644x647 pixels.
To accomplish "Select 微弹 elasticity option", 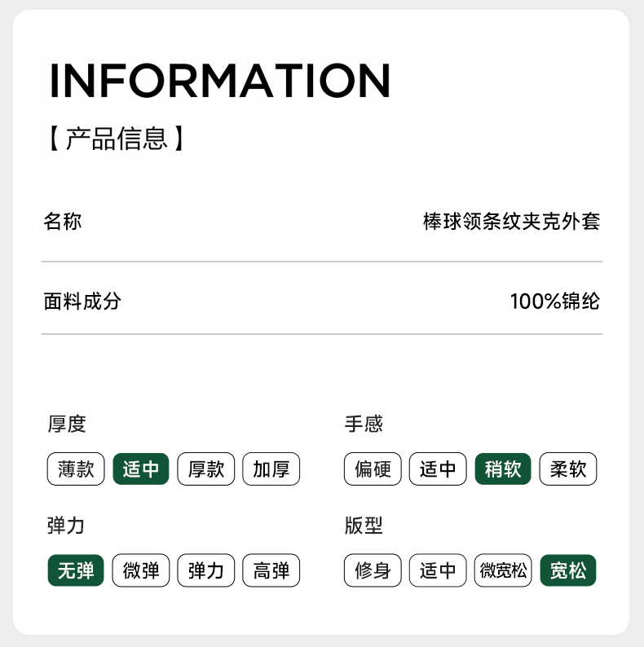I will pos(141,570).
